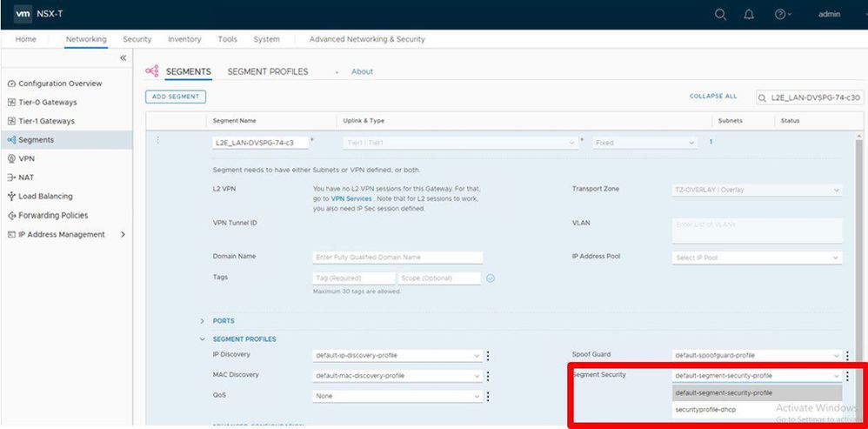The height and width of the screenshot is (429, 868).
Task: Open Segment Security profile three-dot menu
Action: pyautogui.click(x=847, y=376)
